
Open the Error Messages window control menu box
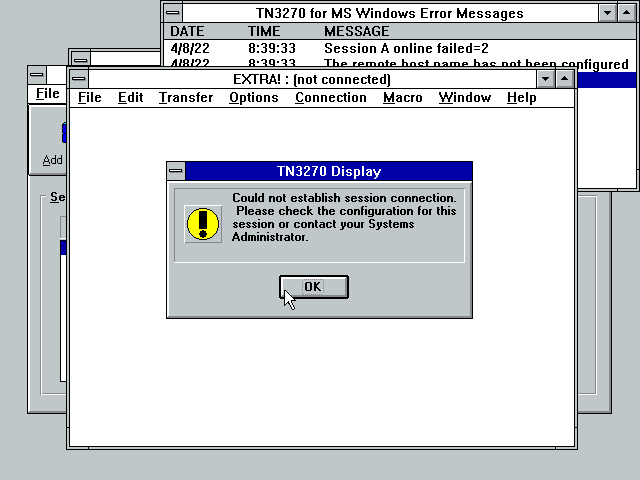173,13
